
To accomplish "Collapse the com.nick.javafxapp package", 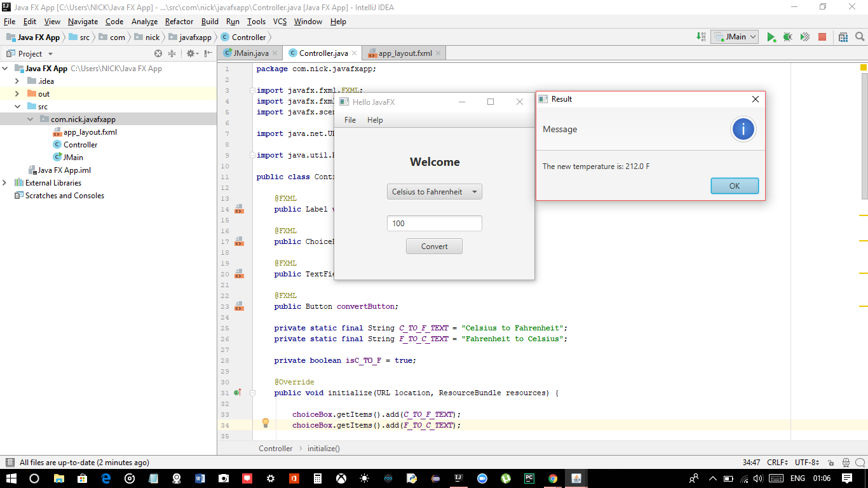I will coord(31,119).
